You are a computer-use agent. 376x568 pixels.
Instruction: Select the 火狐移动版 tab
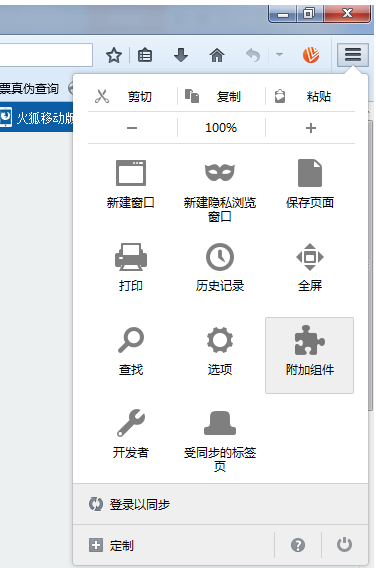tap(37, 117)
